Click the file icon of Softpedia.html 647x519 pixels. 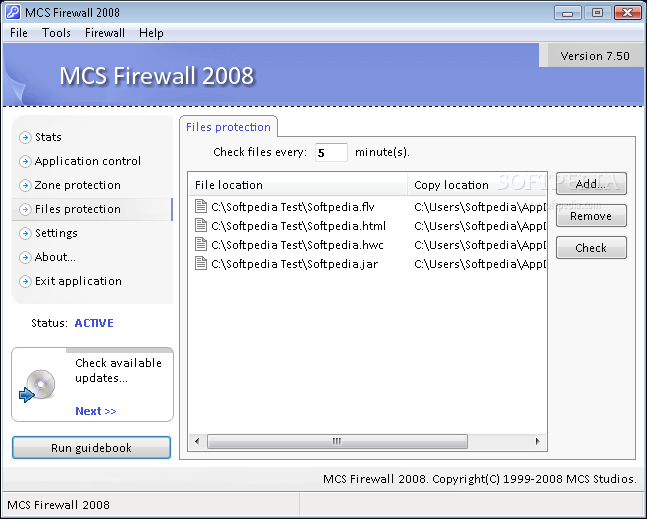[201, 225]
